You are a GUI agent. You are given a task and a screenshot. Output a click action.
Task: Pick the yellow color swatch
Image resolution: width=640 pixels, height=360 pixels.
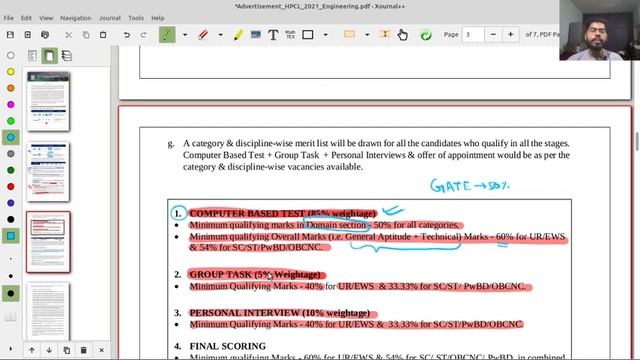click(11, 72)
